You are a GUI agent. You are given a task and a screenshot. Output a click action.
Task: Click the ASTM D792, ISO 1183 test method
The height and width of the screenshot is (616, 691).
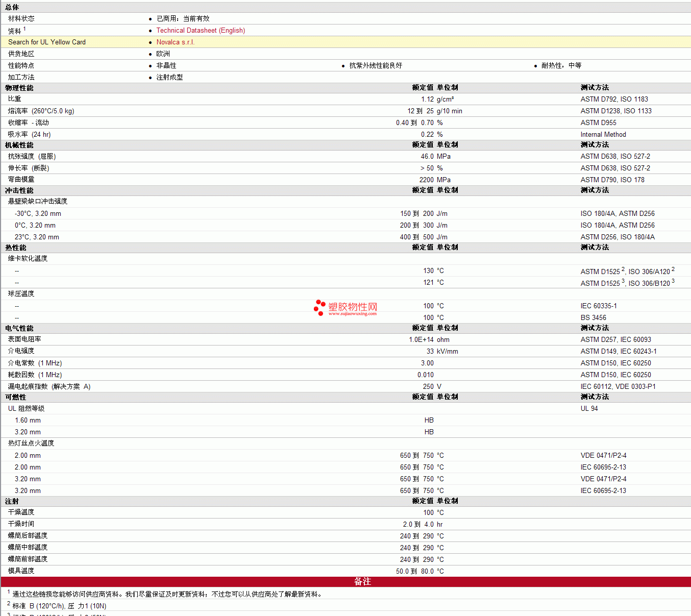[x=614, y=99]
